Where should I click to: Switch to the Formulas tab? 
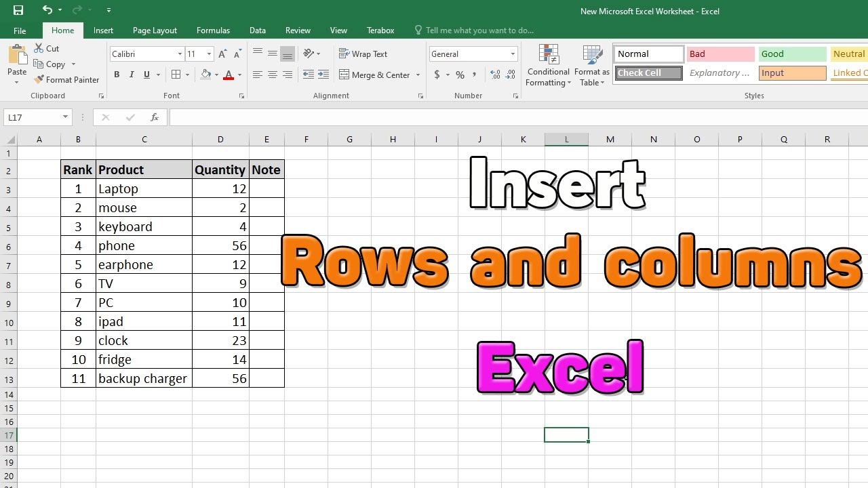(213, 30)
